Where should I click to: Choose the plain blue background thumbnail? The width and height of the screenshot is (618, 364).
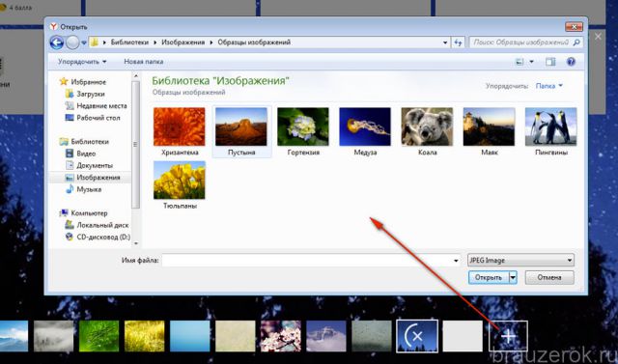pyautogui.click(x=189, y=336)
